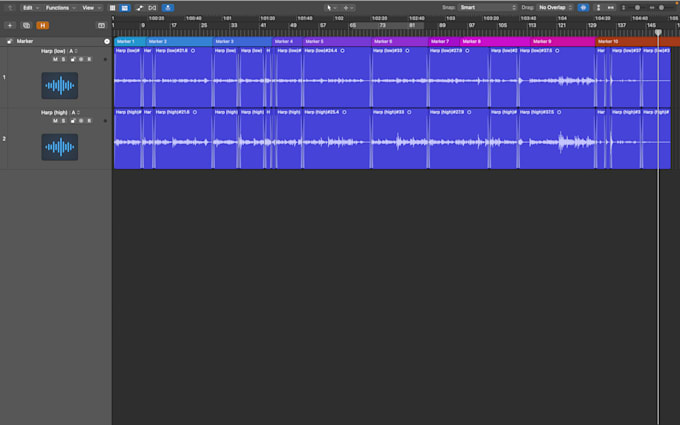Toggle lock on Harp (low) track
The height and width of the screenshot is (425, 680).
coord(73,59)
